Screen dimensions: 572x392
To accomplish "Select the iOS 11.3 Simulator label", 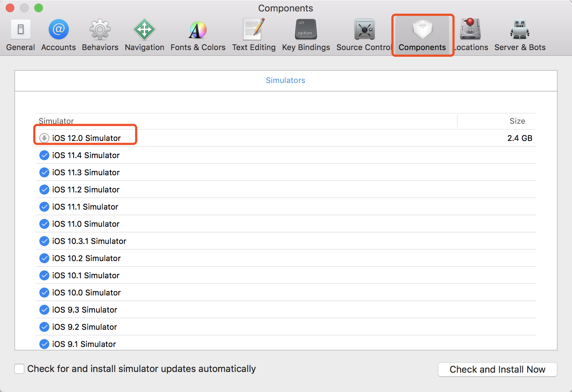I will click(86, 172).
